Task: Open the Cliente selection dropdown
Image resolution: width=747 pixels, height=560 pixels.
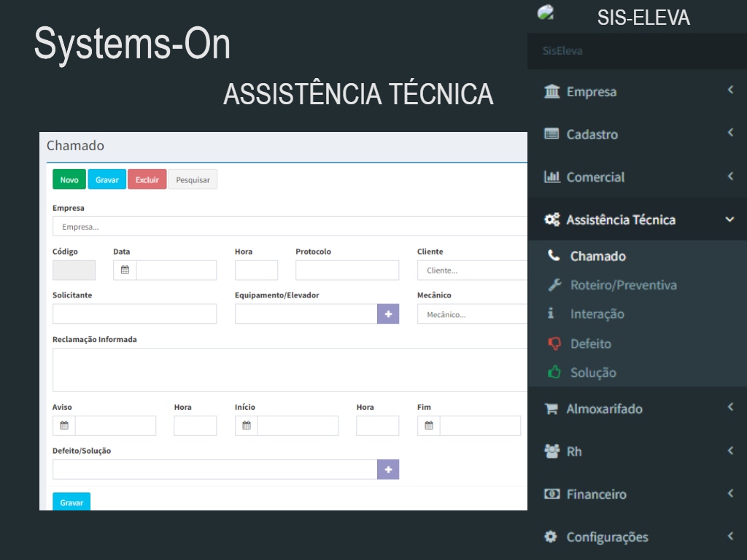Action: point(472,270)
